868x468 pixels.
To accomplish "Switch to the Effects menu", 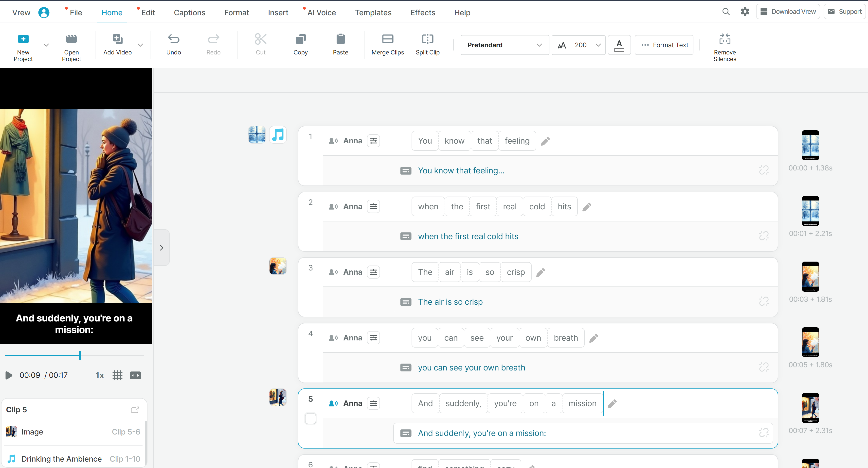I will click(x=423, y=13).
